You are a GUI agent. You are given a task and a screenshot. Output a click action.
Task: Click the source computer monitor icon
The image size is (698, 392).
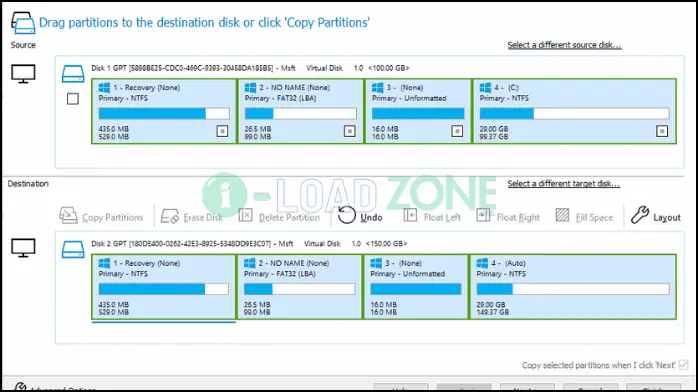[23, 74]
